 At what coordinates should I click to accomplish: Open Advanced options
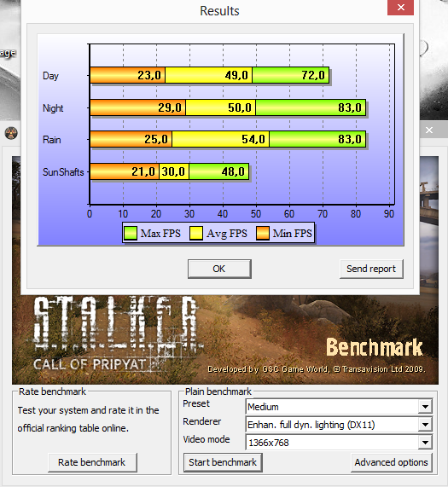pyautogui.click(x=392, y=462)
